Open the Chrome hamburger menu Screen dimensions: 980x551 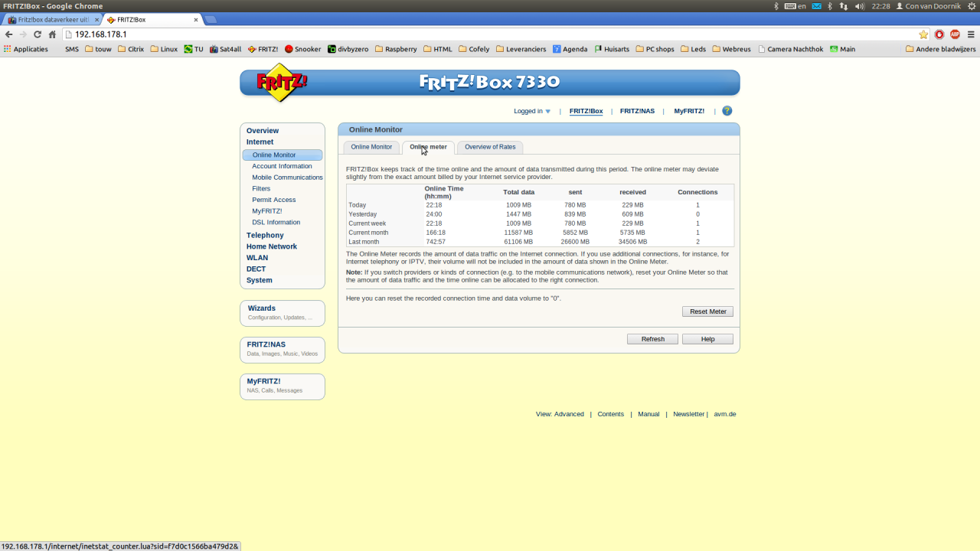coord(971,34)
